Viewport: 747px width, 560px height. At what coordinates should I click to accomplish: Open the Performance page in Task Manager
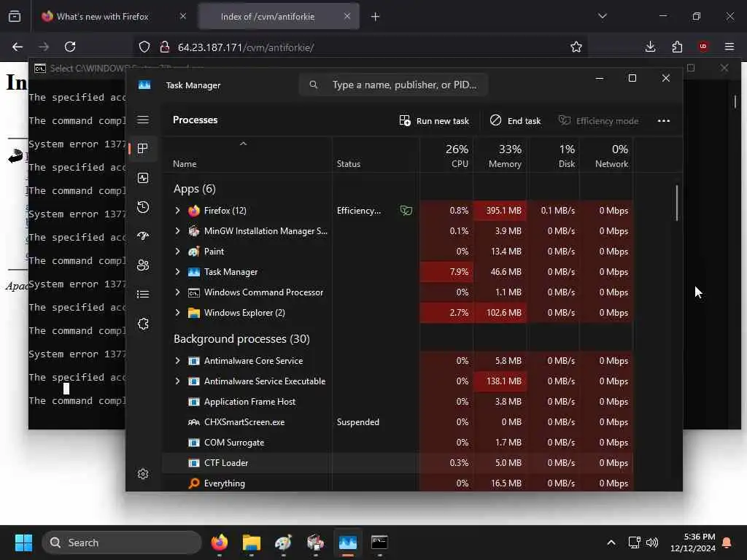point(143,178)
